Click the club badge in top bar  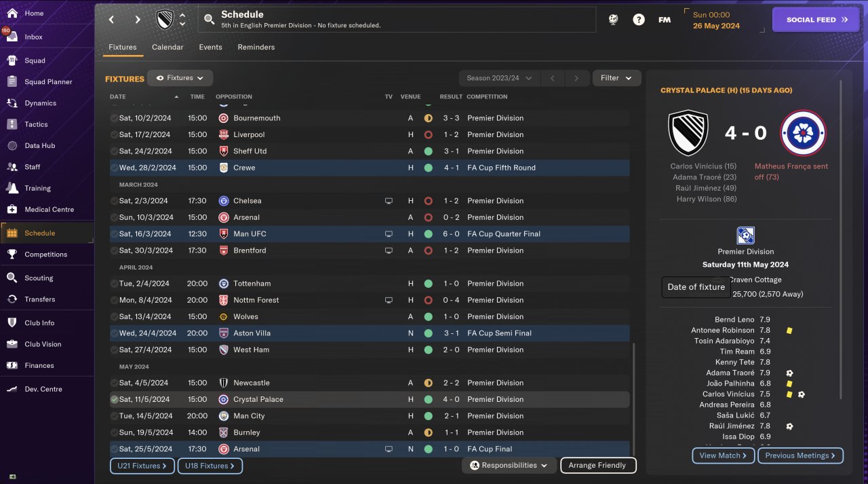tap(165, 20)
